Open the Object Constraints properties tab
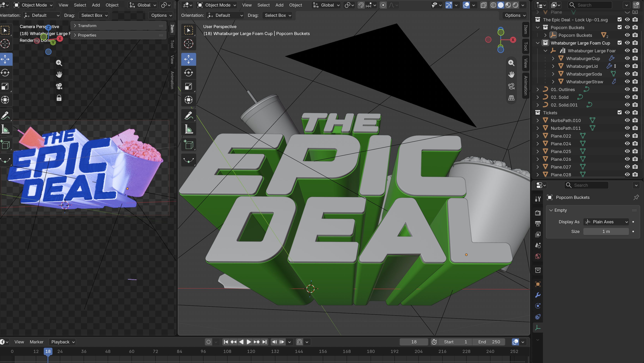The image size is (644, 363). coord(538,317)
